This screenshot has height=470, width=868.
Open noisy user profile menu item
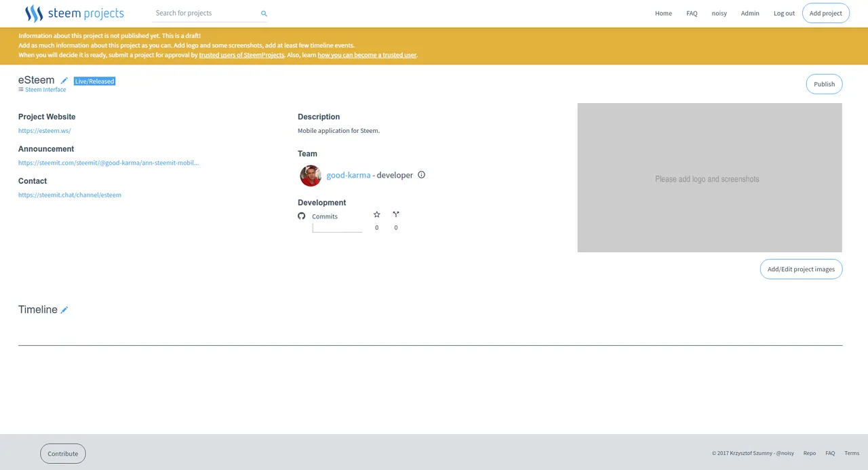[x=719, y=13]
